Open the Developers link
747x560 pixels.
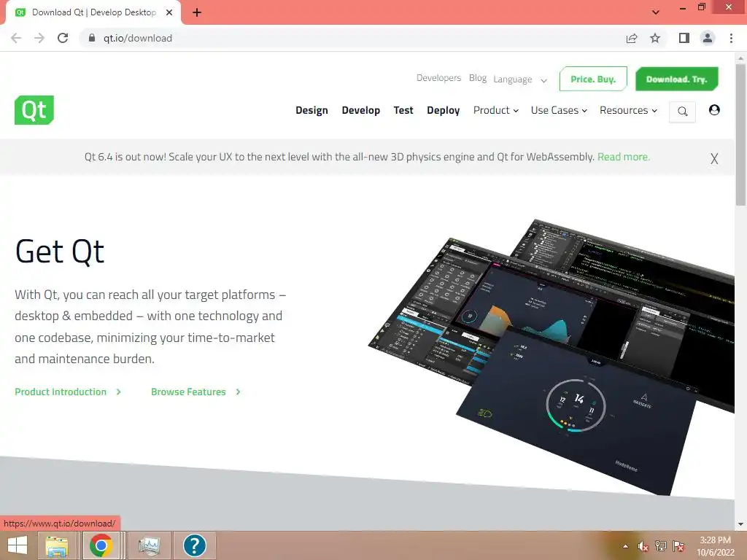tap(438, 77)
